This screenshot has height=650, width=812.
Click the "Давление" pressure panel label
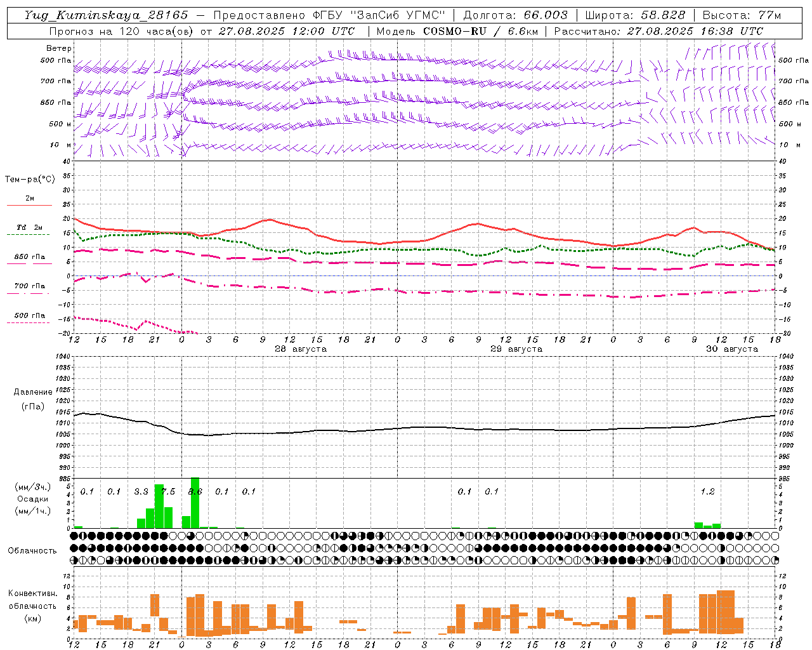[33, 392]
